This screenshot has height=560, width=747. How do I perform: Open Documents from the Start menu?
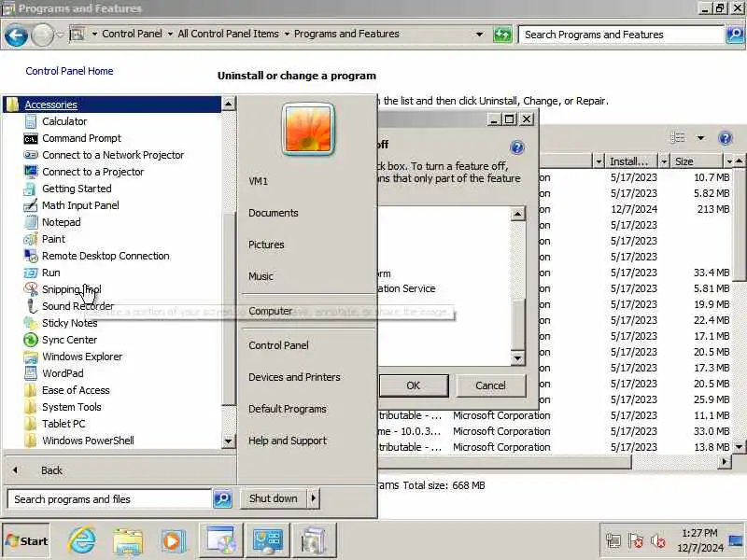[274, 213]
